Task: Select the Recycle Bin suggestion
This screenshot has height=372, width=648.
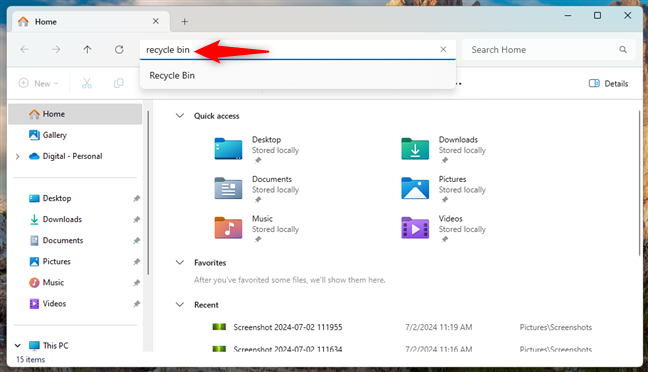Action: [298, 76]
